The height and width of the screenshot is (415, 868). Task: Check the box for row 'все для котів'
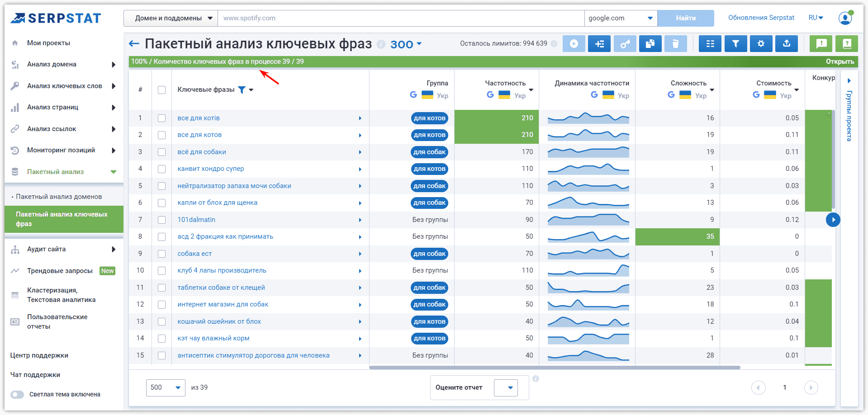click(x=161, y=118)
